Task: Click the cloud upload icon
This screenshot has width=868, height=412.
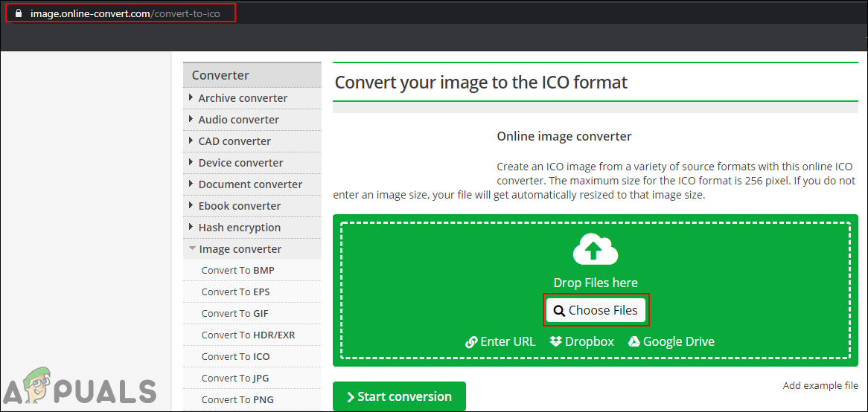Action: pyautogui.click(x=595, y=249)
